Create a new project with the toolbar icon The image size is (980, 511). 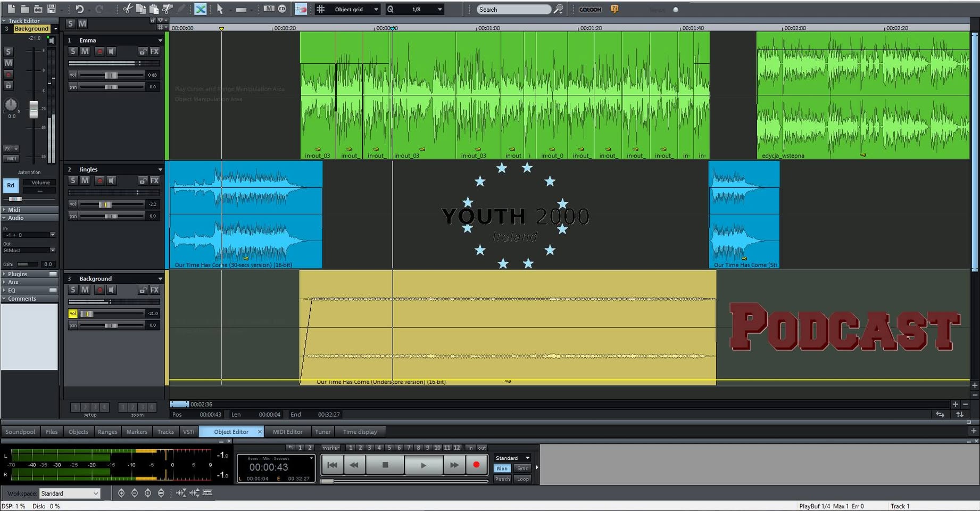11,9
